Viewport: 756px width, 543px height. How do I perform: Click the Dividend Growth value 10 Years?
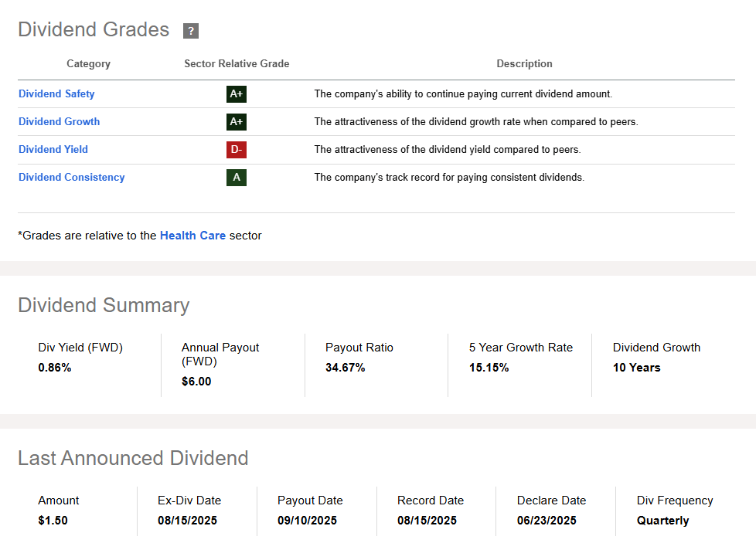pyautogui.click(x=636, y=368)
